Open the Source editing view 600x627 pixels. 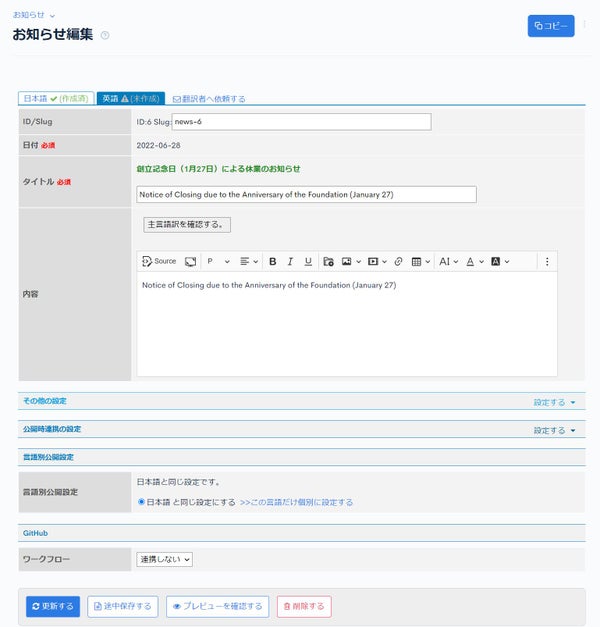(159, 262)
